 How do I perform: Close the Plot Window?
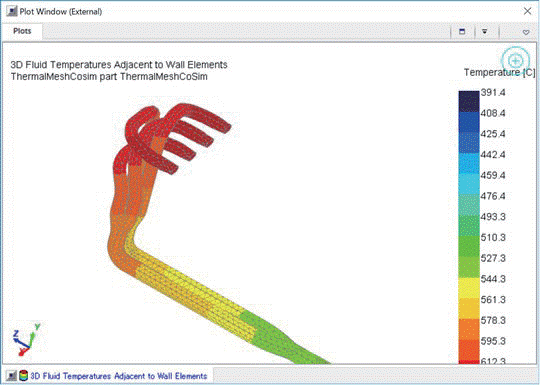click(x=527, y=11)
